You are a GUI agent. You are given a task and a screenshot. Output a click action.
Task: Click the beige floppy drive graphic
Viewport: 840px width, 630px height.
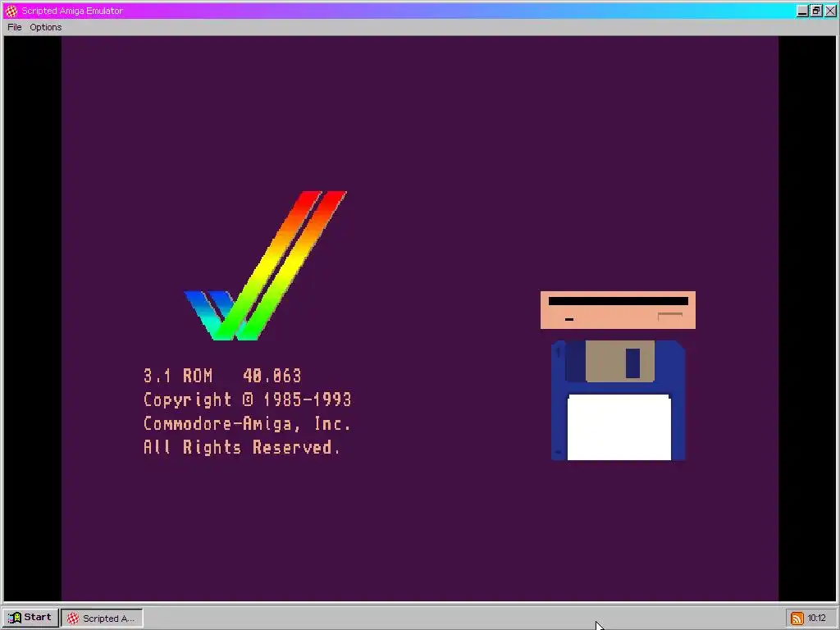pyautogui.click(x=618, y=310)
